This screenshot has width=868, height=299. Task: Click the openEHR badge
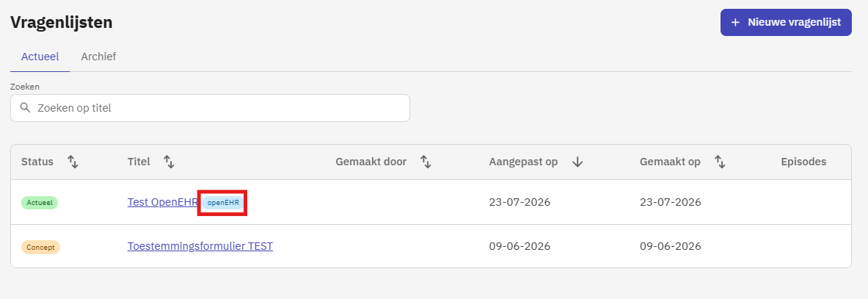pyautogui.click(x=222, y=203)
